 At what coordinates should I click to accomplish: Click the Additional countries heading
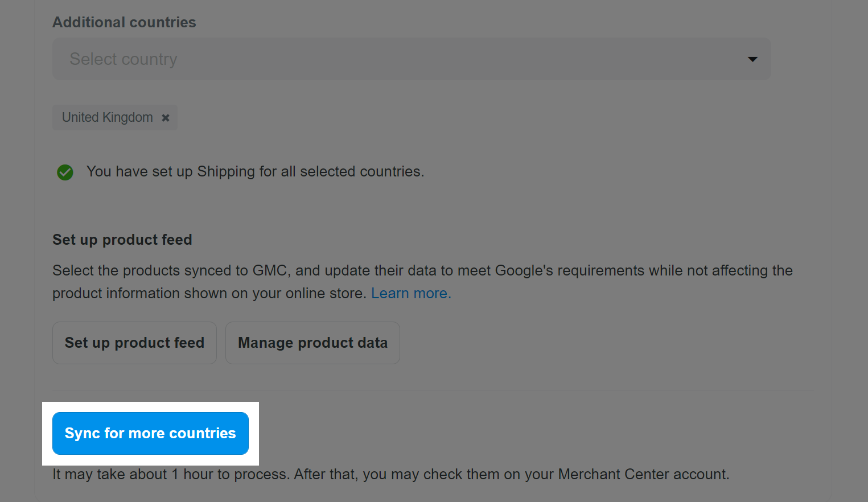point(124,22)
